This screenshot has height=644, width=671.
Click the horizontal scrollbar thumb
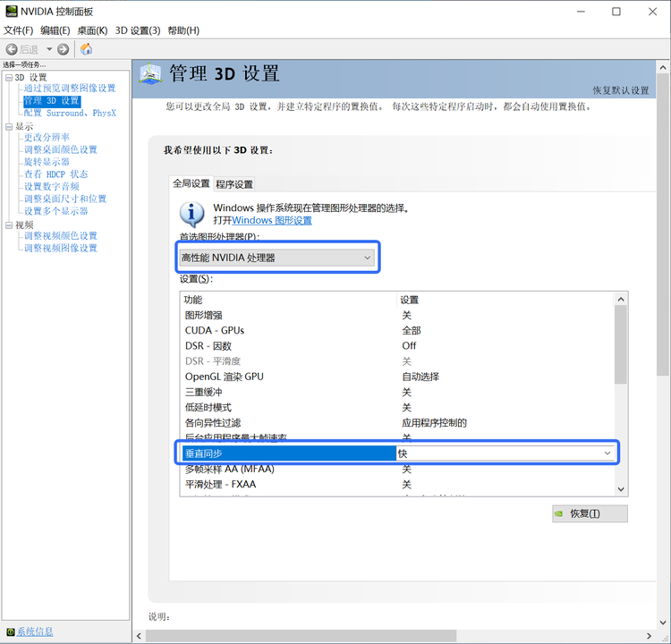click(302, 636)
